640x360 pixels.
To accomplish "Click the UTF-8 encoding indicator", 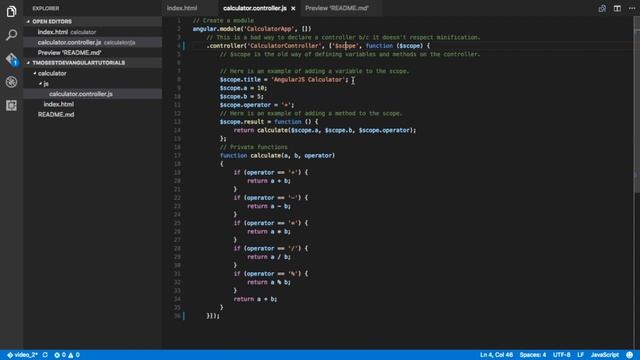I will (x=562, y=355).
